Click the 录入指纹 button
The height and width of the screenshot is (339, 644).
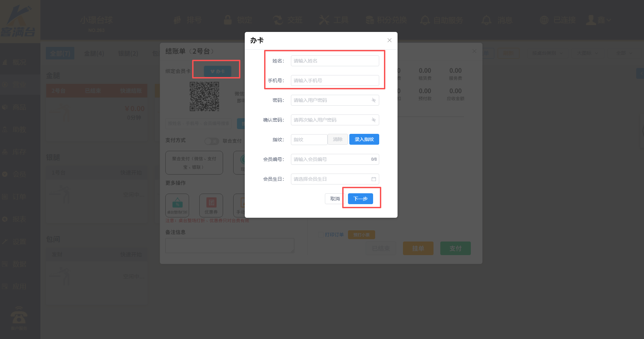pyautogui.click(x=364, y=139)
